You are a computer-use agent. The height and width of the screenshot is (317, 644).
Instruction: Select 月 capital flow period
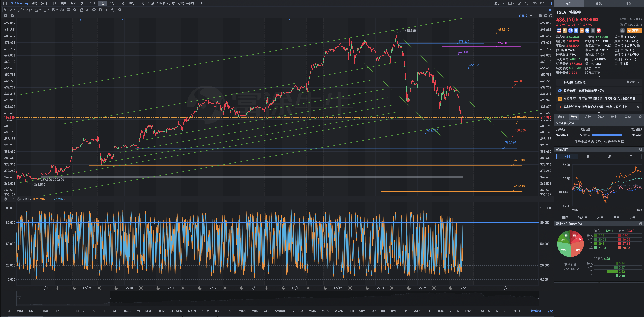(x=631, y=157)
